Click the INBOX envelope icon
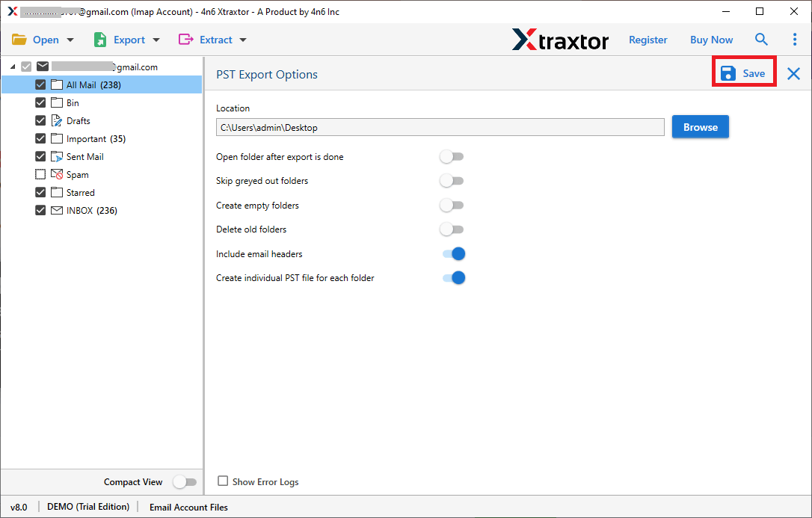The width and height of the screenshot is (812, 518). click(57, 210)
